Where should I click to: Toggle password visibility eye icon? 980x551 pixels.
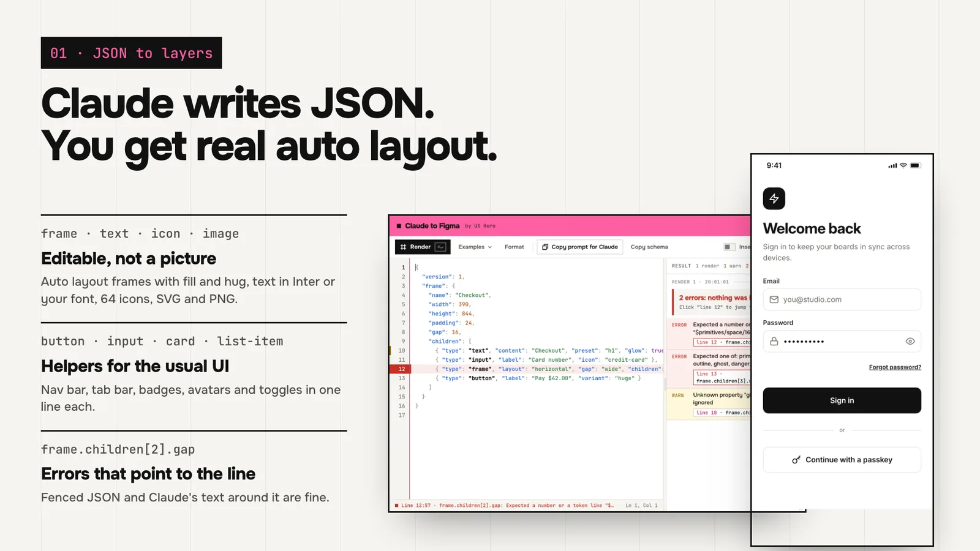coord(910,341)
